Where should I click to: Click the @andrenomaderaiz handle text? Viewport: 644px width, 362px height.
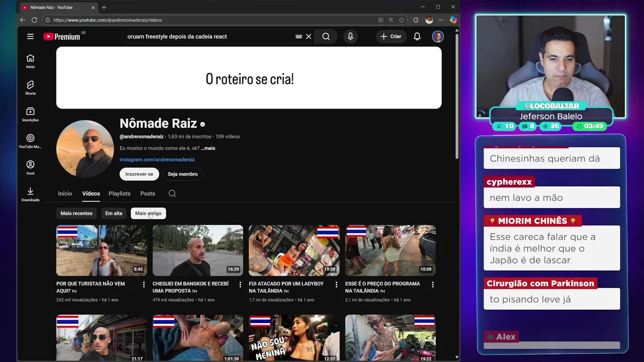click(141, 137)
